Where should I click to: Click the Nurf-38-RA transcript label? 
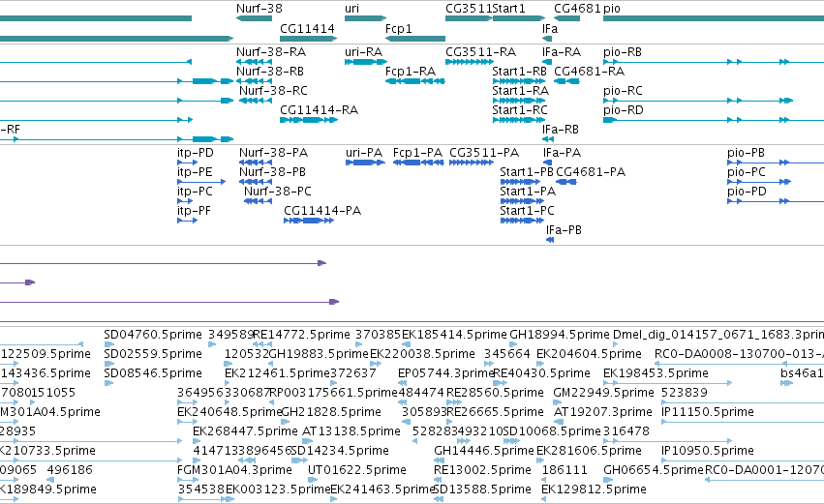(x=271, y=52)
